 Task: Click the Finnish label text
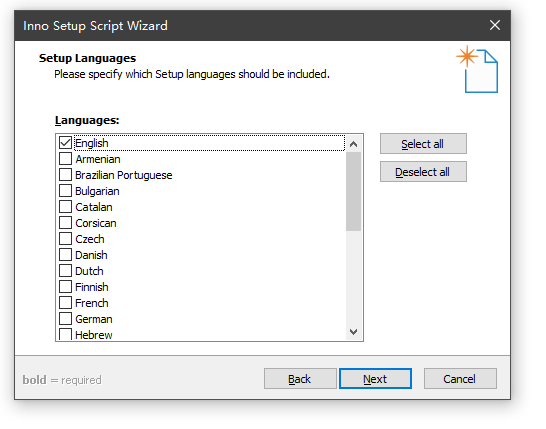click(92, 287)
